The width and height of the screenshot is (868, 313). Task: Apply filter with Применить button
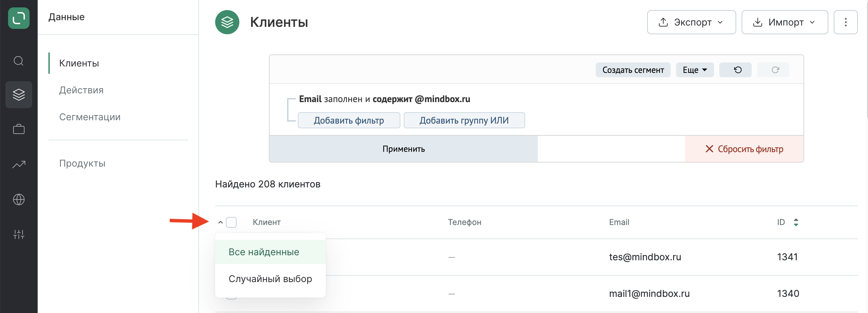(403, 149)
